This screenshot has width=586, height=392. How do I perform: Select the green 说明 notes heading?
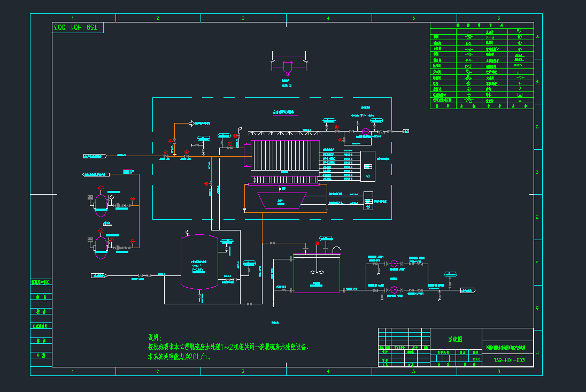(155, 338)
